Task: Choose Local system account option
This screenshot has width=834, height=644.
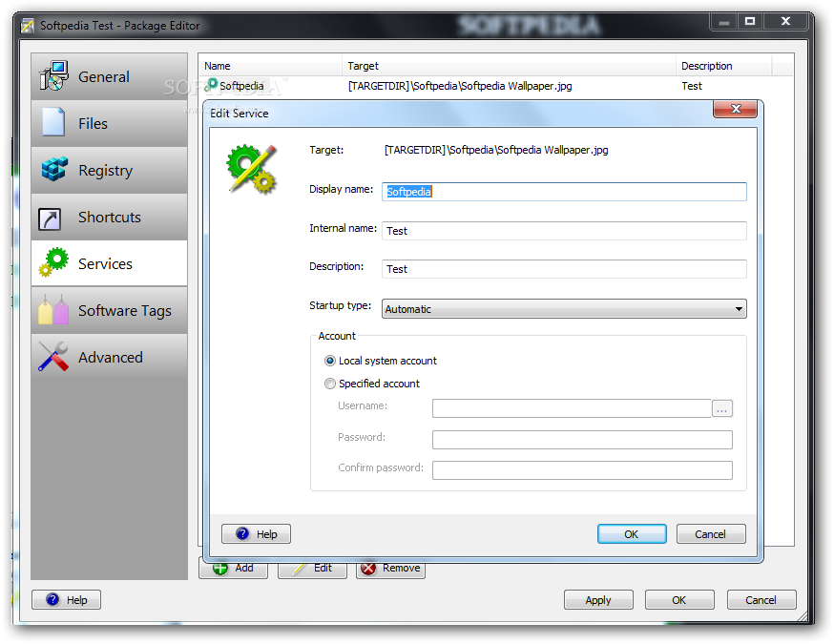Action: 381,361
